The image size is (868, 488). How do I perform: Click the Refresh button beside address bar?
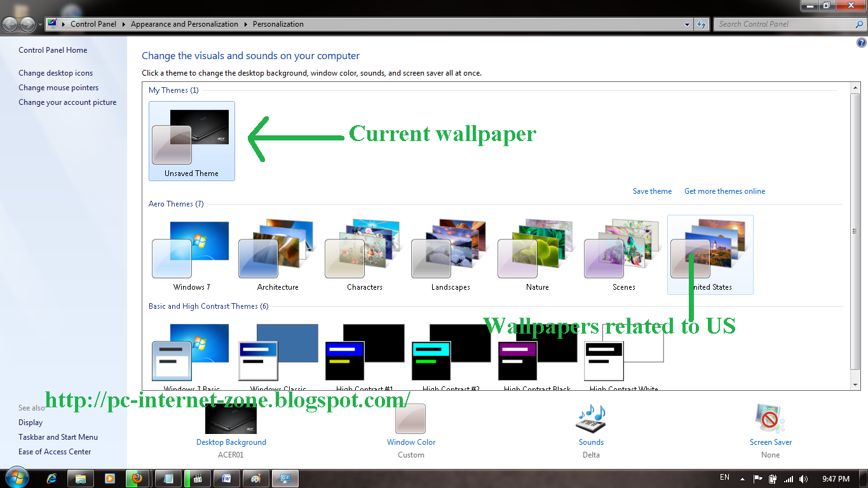coord(702,24)
